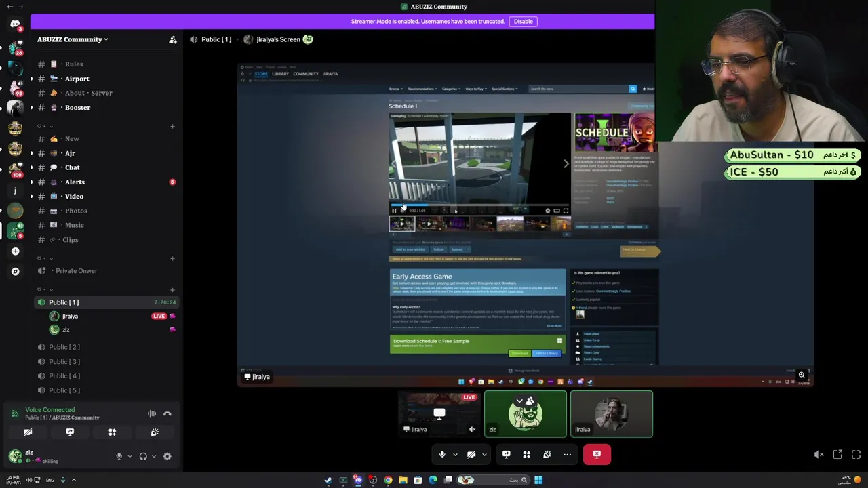
Task: Open soundboard icon in call controls bar
Action: (547, 454)
